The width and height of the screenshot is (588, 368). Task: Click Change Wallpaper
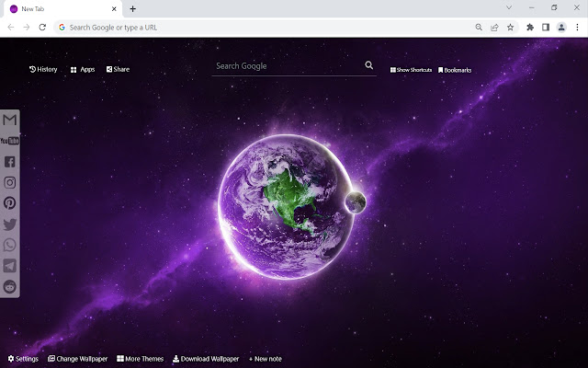[77, 359]
